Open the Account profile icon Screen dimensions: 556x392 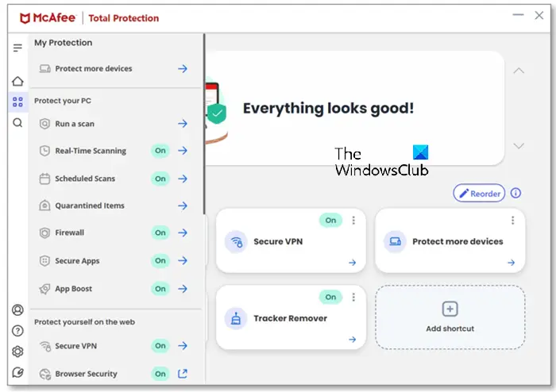click(17, 309)
